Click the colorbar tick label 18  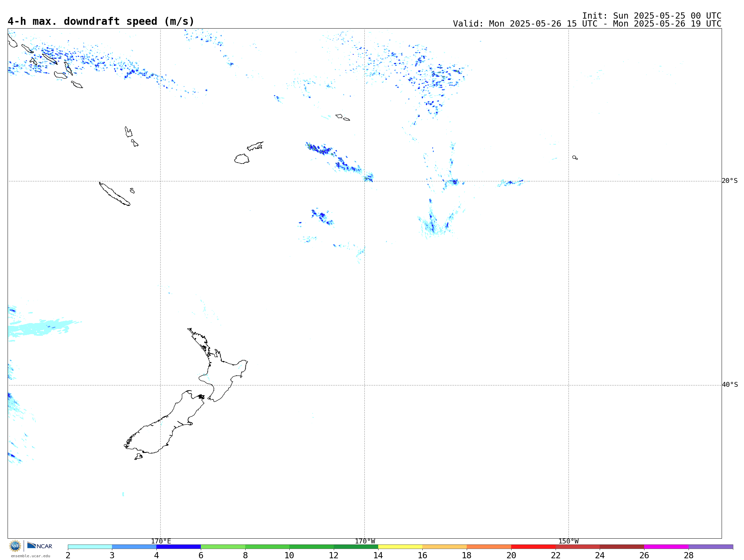tap(467, 556)
